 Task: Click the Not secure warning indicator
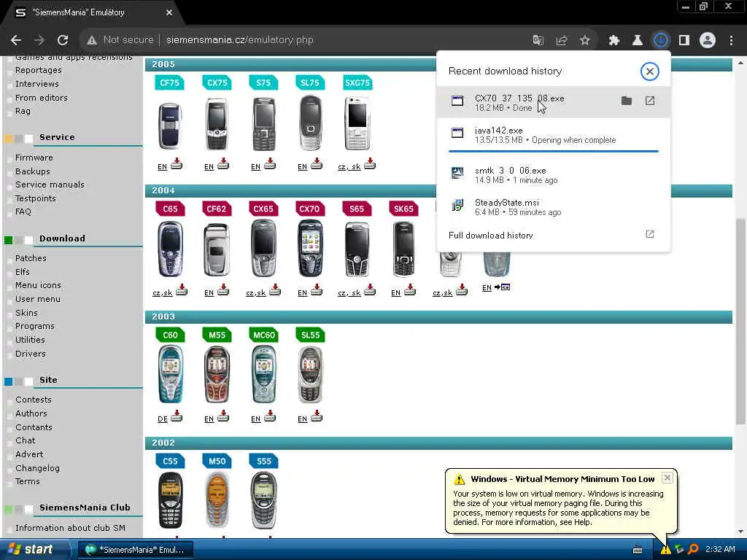click(x=120, y=40)
